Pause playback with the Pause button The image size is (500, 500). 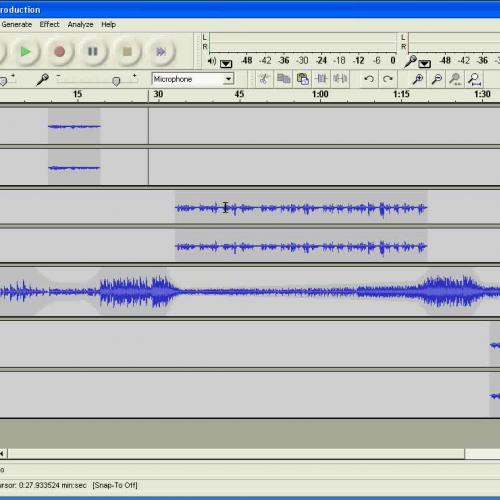point(93,52)
